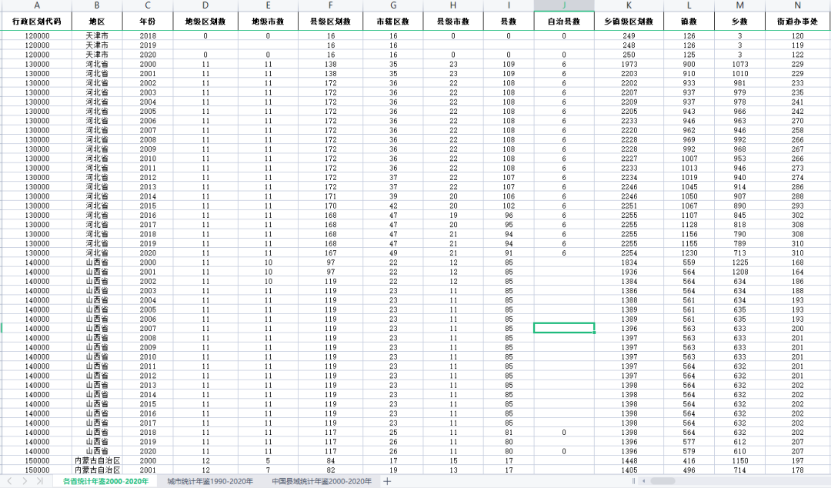This screenshot has height=488, width=831.
Task: Select column F header
Action: [x=331, y=5]
